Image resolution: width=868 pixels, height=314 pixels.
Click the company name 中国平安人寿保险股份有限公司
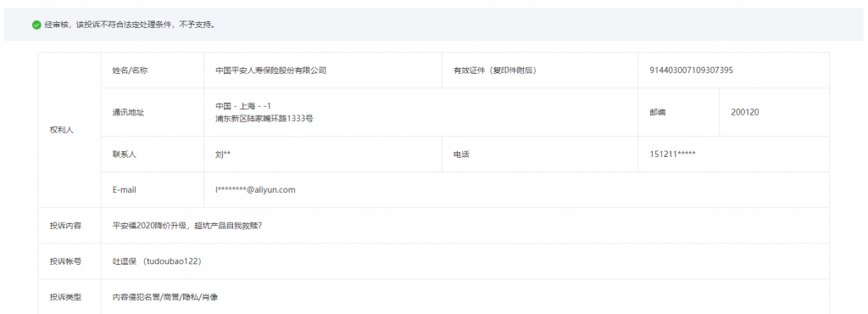point(270,70)
